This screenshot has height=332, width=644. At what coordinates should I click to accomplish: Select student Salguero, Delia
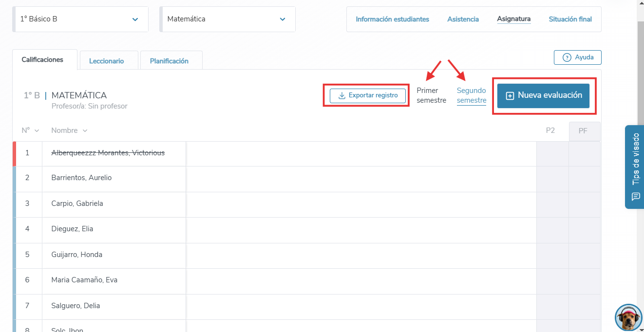76,306
